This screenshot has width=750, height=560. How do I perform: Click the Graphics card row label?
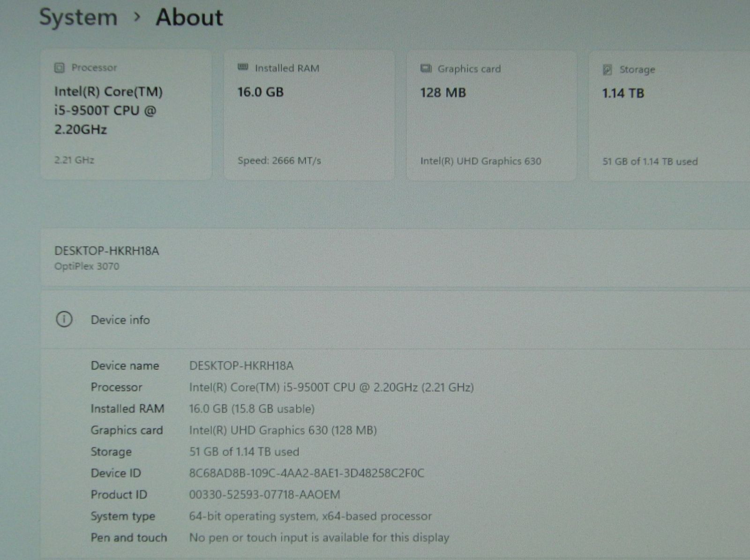(x=127, y=430)
